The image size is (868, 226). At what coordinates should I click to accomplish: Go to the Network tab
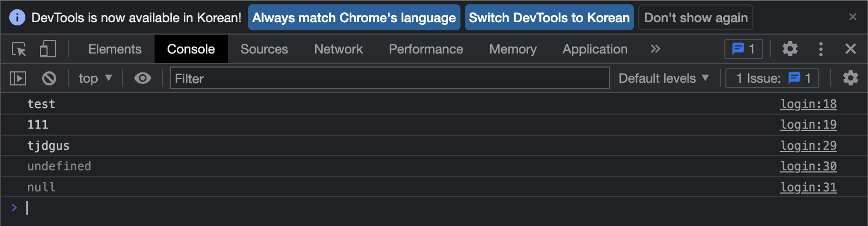point(338,49)
